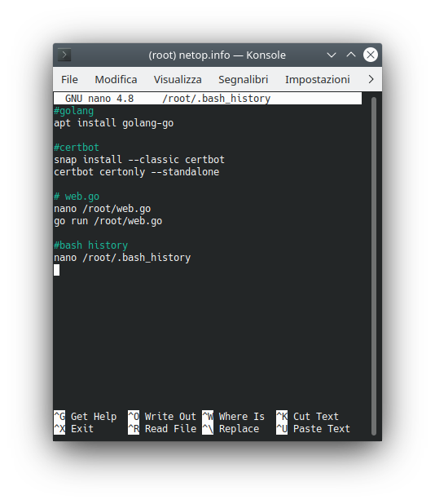Open the Impostazioni menu
The image size is (435, 504).
(x=317, y=79)
